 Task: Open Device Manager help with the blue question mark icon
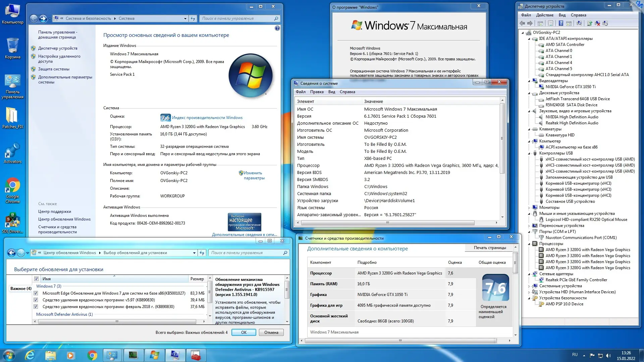pyautogui.click(x=561, y=23)
